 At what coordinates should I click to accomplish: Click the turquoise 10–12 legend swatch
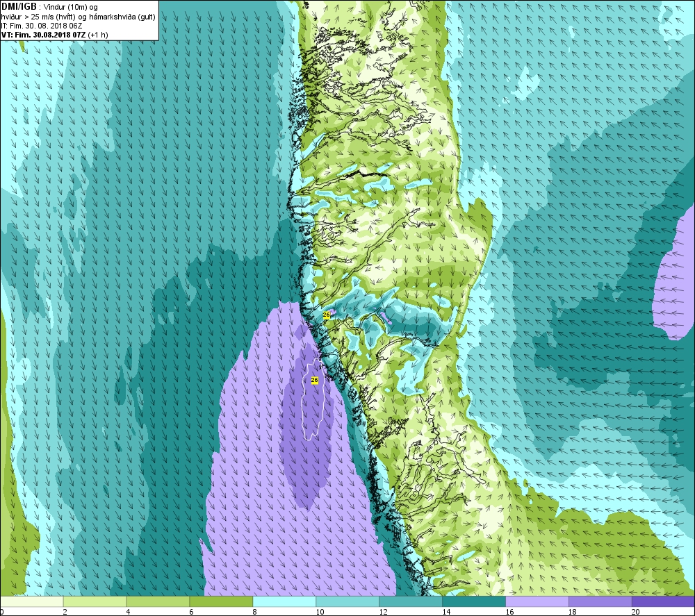click(347, 601)
